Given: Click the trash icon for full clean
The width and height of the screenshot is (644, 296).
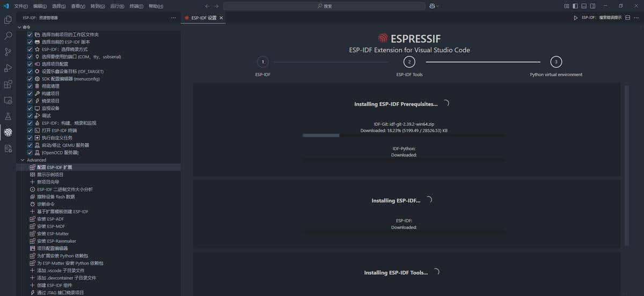Looking at the screenshot, I should (x=37, y=86).
